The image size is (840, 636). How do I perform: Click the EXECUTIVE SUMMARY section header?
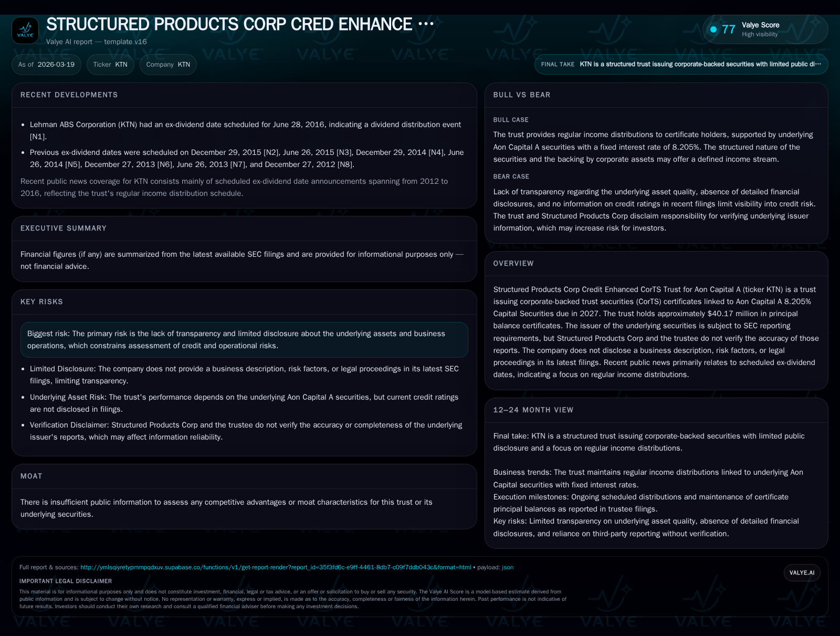pyautogui.click(x=64, y=228)
